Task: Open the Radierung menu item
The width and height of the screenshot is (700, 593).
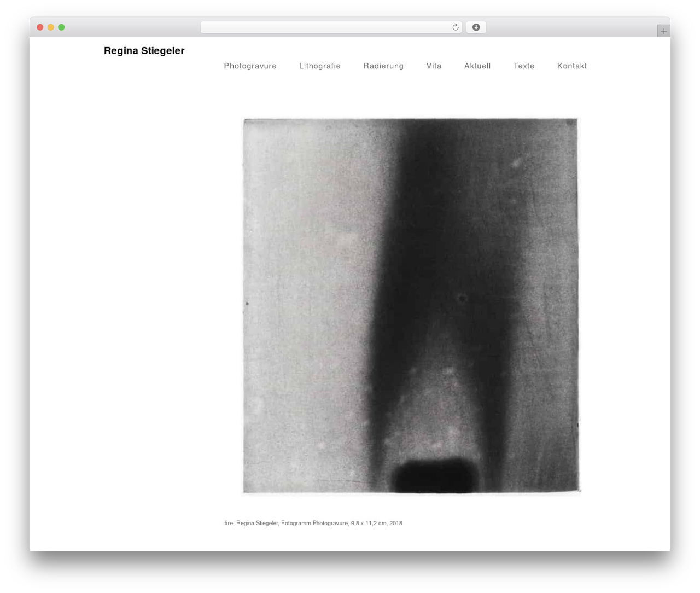Action: [383, 66]
